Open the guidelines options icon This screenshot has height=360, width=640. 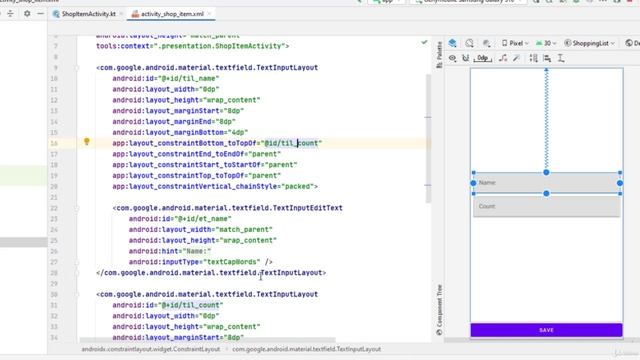[x=561, y=58]
